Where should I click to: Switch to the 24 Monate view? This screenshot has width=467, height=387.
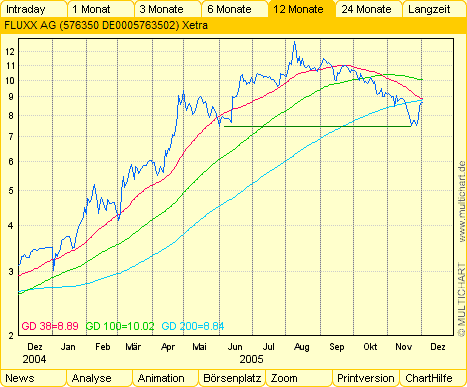pyautogui.click(x=368, y=9)
